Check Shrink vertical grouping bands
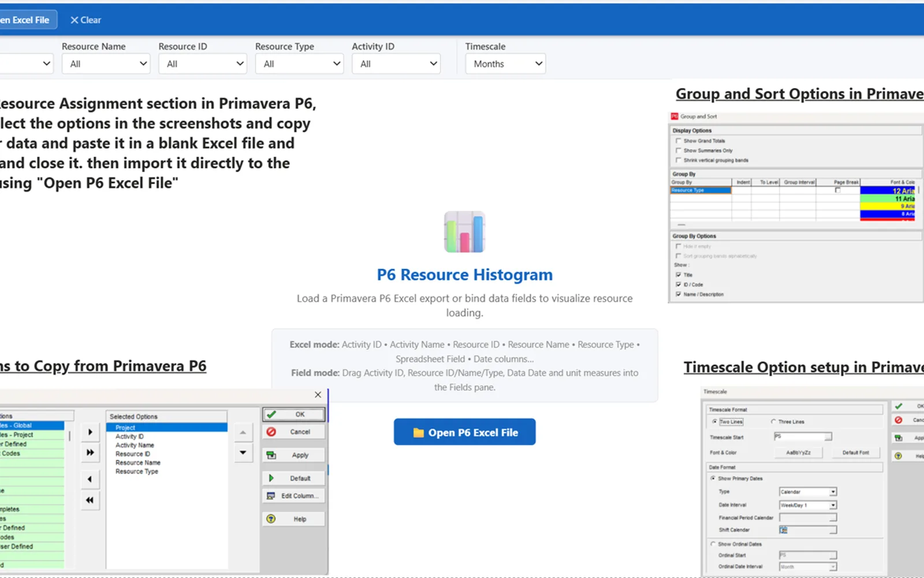This screenshot has width=924, height=578. (679, 160)
